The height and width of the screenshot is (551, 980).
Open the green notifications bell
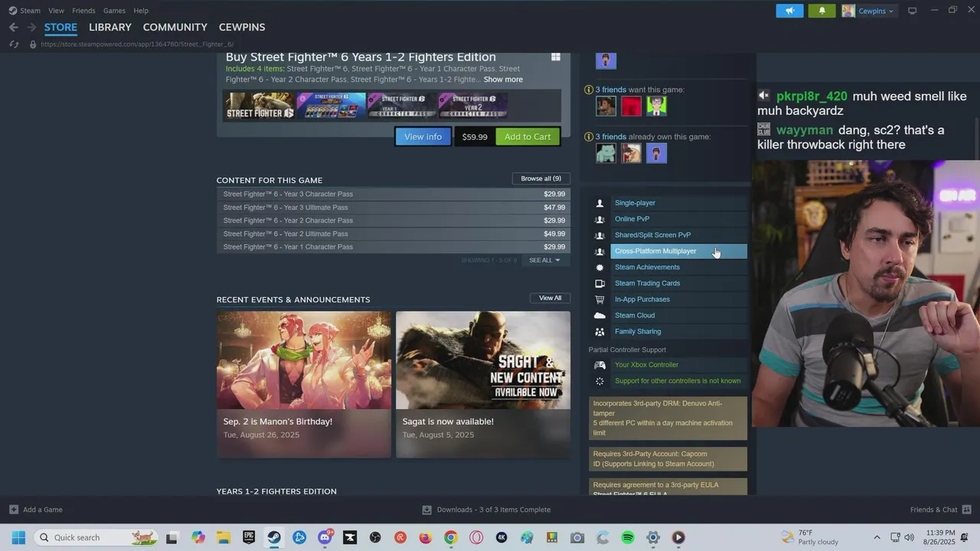pyautogui.click(x=822, y=11)
